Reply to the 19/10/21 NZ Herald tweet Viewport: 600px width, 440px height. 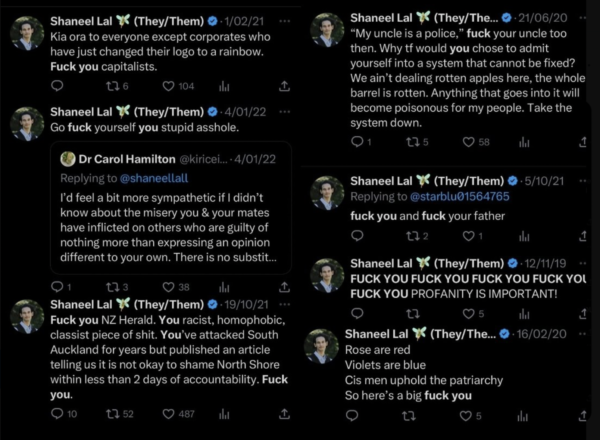[57, 414]
